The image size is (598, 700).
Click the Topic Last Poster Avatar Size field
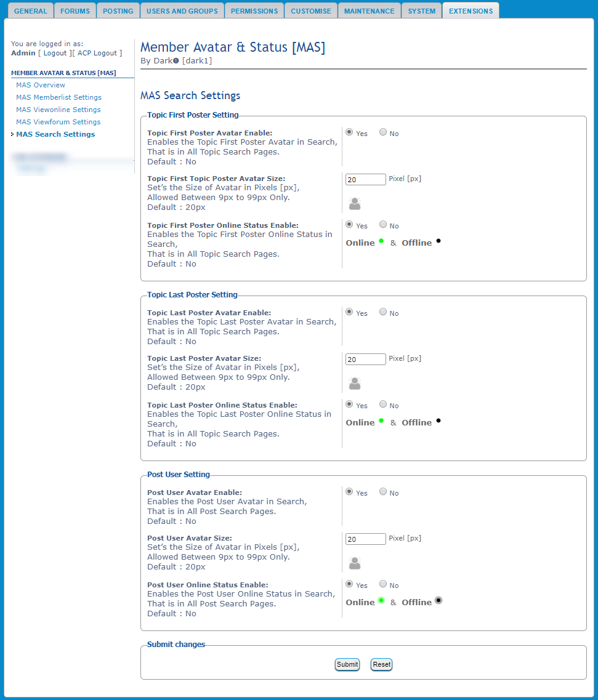(365, 360)
